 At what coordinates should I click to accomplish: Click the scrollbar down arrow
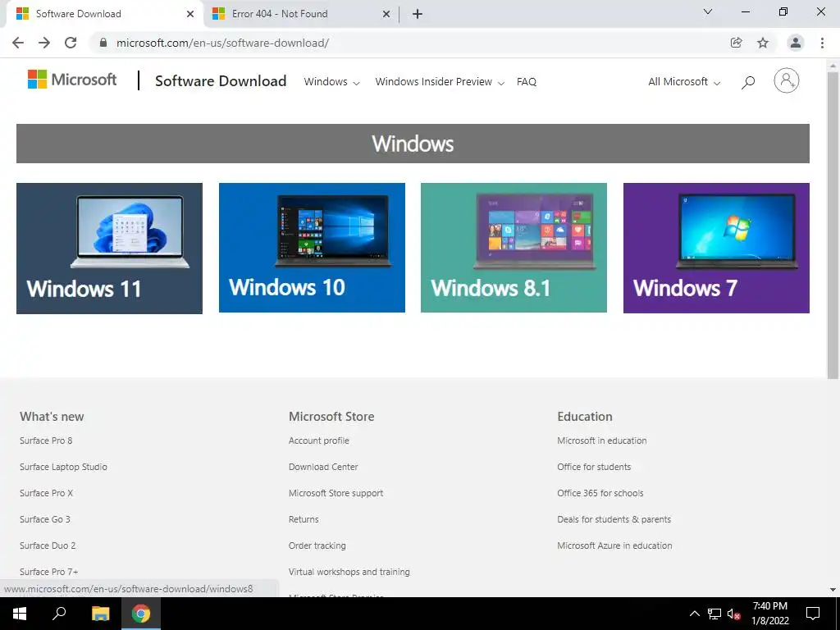[x=833, y=590]
